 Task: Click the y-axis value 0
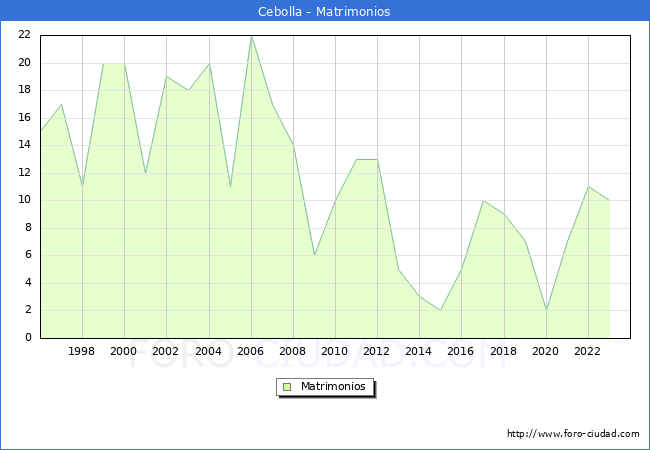click(28, 337)
